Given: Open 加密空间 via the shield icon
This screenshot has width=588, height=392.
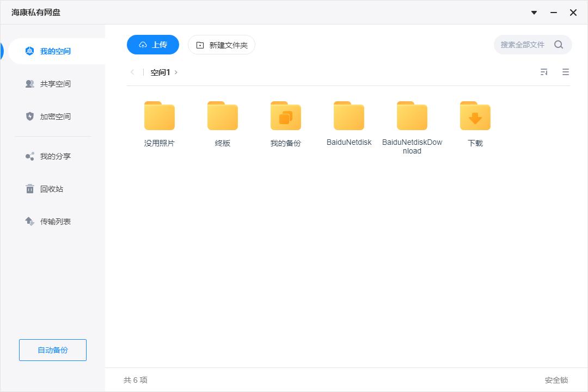Looking at the screenshot, I should pyautogui.click(x=29, y=116).
